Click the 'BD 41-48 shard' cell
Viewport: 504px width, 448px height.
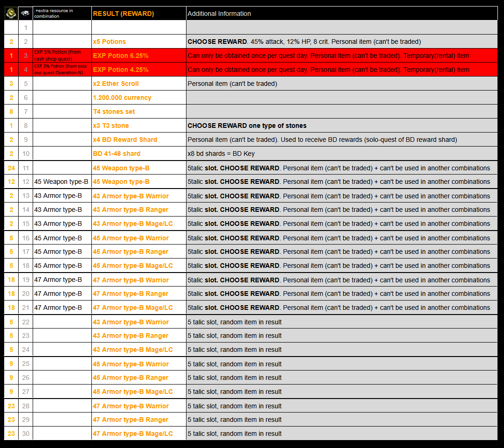[117, 154]
